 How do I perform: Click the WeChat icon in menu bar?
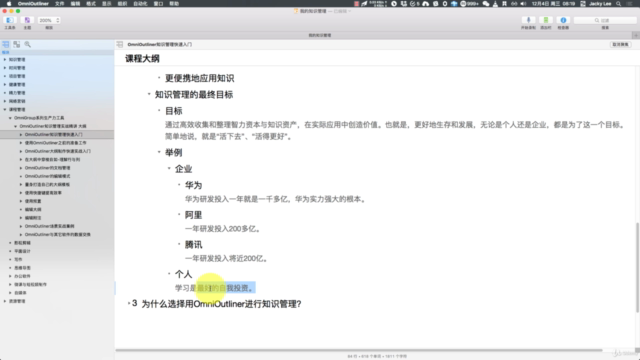pyautogui.click(x=486, y=4)
